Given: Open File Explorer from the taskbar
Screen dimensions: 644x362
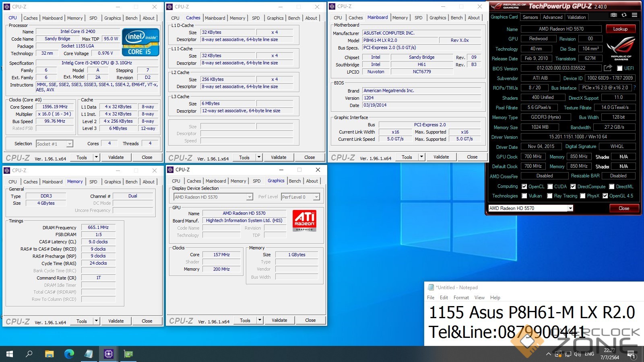Looking at the screenshot, I should [50, 354].
